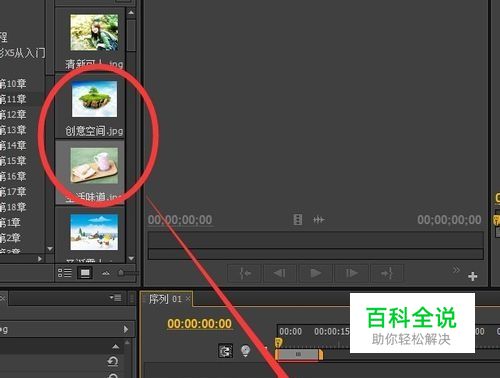Image resolution: width=500 pixels, height=378 pixels.
Task: Click the upper reset effect arrow icon
Action: coord(113,361)
